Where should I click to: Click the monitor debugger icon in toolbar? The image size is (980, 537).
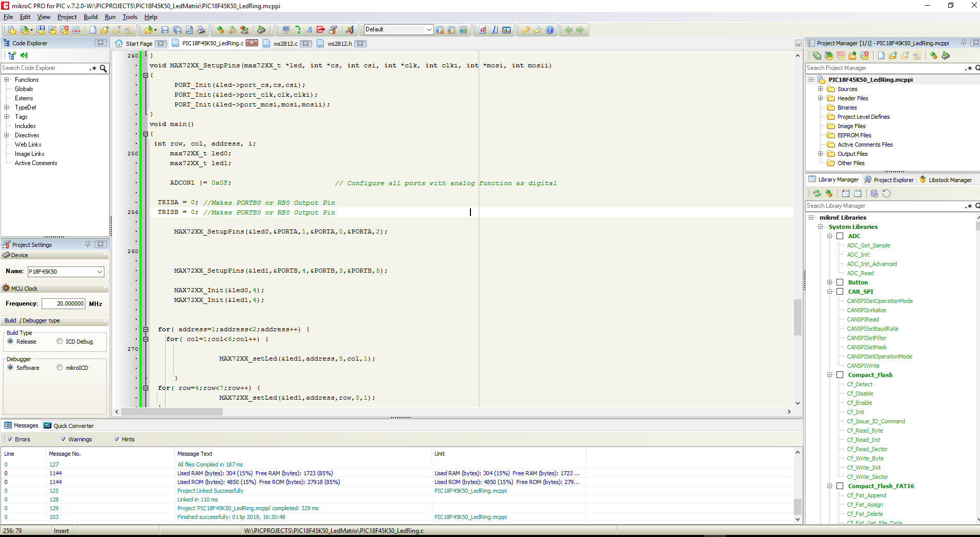tap(286, 30)
